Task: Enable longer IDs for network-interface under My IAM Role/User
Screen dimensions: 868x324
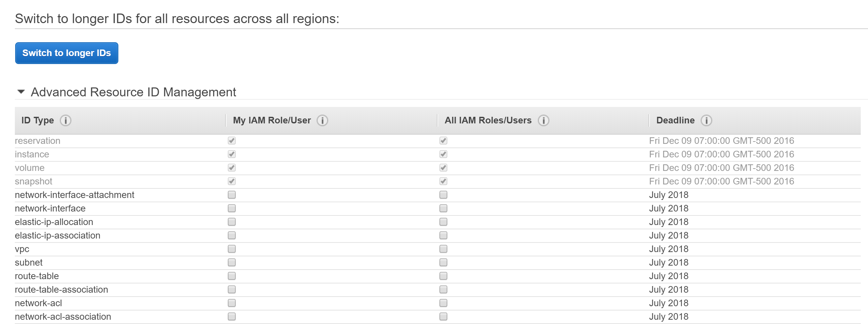Action: coord(231,209)
